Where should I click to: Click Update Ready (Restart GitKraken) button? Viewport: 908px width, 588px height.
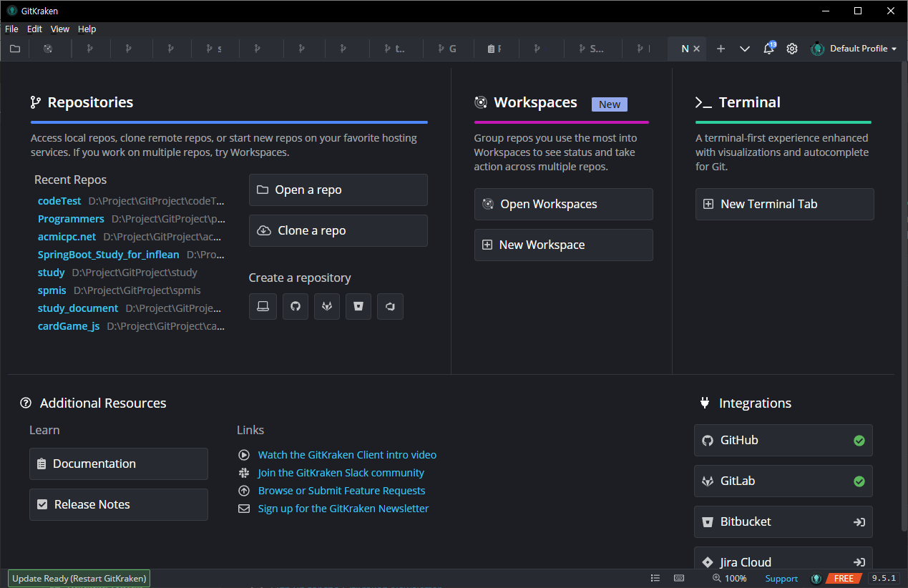click(79, 578)
